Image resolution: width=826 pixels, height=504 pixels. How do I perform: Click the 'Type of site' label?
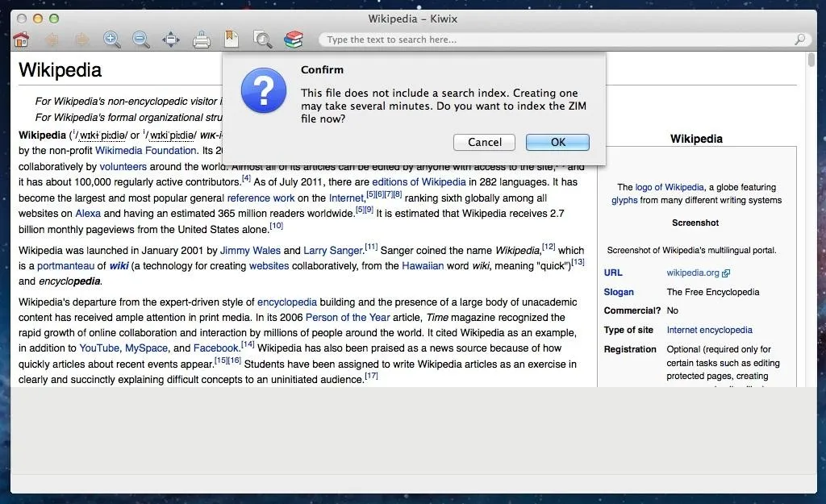pos(628,330)
